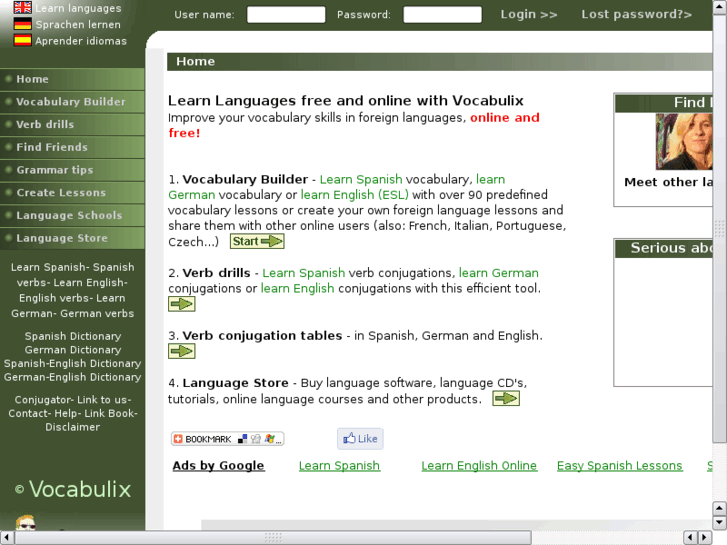Click Easy Spanish Lessons ad link

[x=619, y=466]
